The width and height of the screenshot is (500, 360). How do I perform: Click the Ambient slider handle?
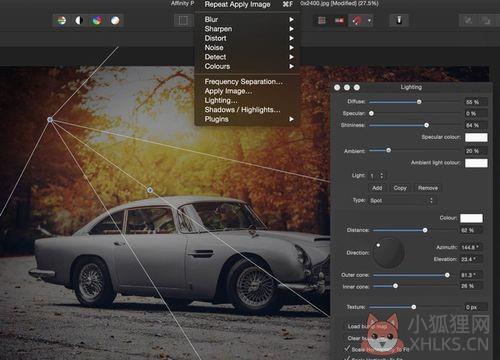pos(388,151)
